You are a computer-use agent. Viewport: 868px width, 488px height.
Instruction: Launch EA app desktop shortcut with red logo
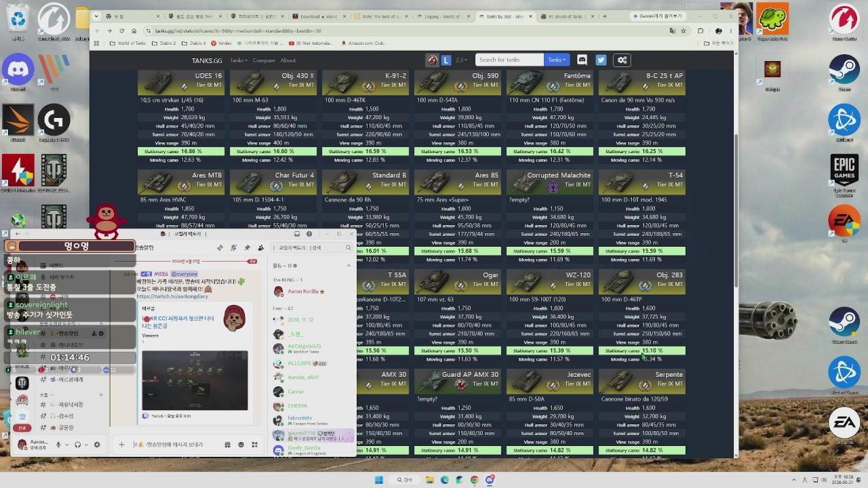coord(844,224)
